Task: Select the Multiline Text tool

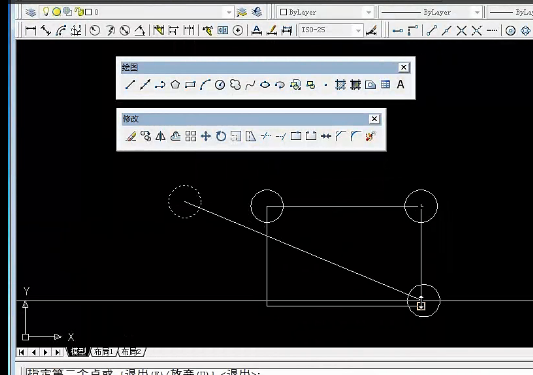Action: (400, 85)
